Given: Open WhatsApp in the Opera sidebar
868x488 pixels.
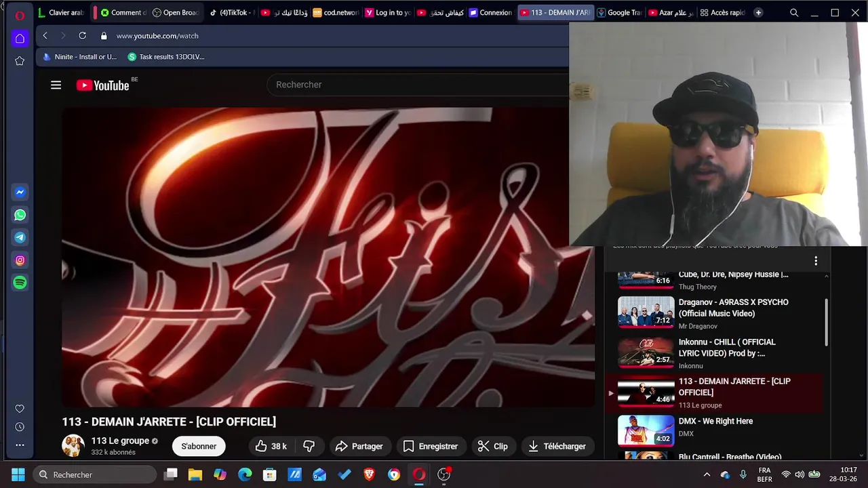Looking at the screenshot, I should tap(20, 215).
